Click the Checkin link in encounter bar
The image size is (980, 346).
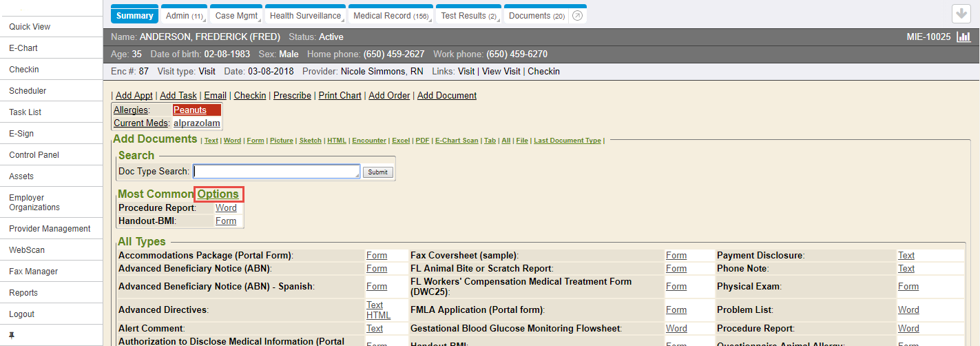(543, 72)
